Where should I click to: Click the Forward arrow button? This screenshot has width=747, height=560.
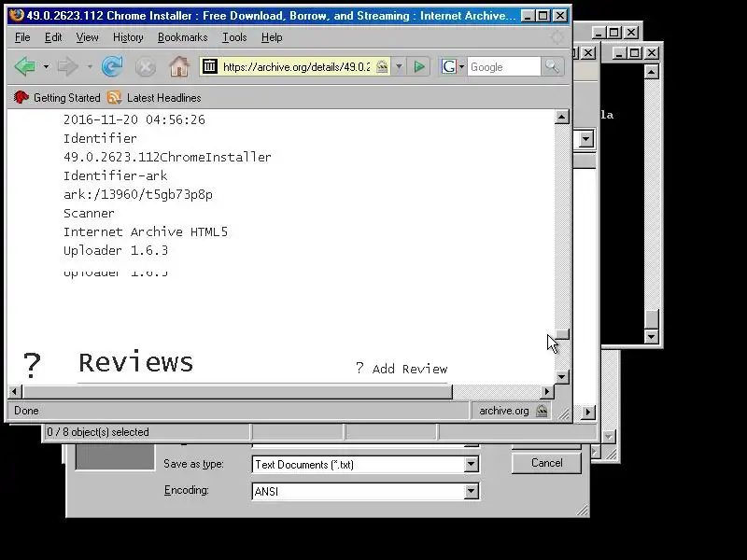point(67,66)
